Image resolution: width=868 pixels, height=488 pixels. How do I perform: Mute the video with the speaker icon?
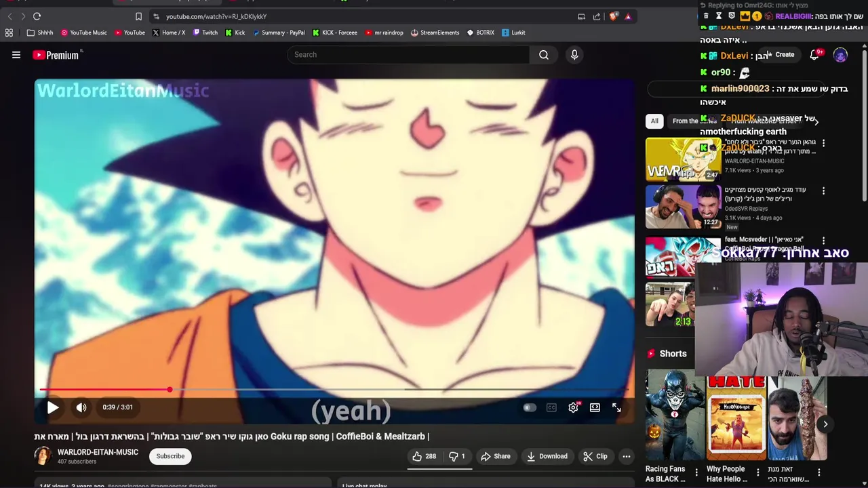coord(81,407)
